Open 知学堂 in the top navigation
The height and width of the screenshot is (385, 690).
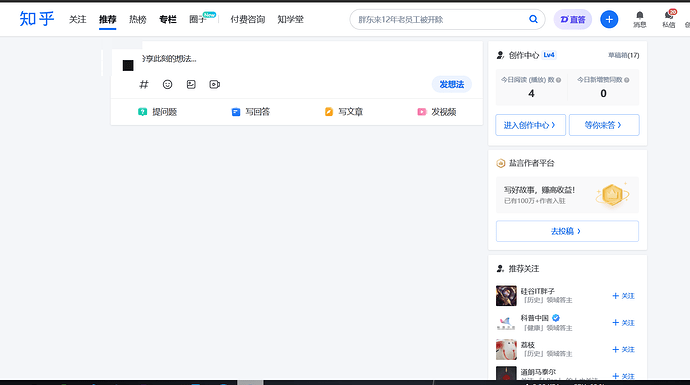click(x=290, y=19)
